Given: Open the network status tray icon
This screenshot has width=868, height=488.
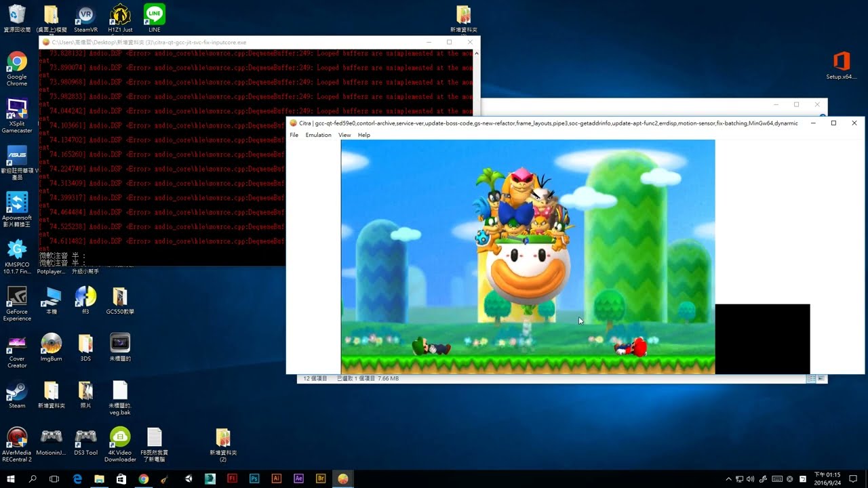Looking at the screenshot, I should click(x=740, y=479).
